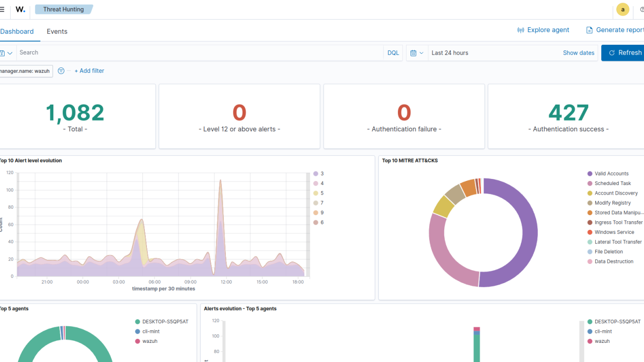Toggle Data Destruction legend entry
Screen dimensions: 644x362
(610, 261)
